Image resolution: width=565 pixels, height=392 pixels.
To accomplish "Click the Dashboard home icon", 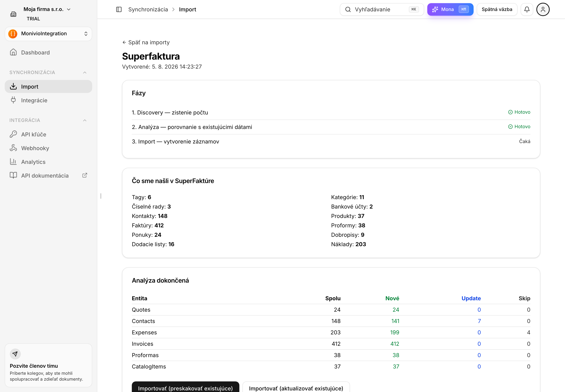I will tap(13, 52).
